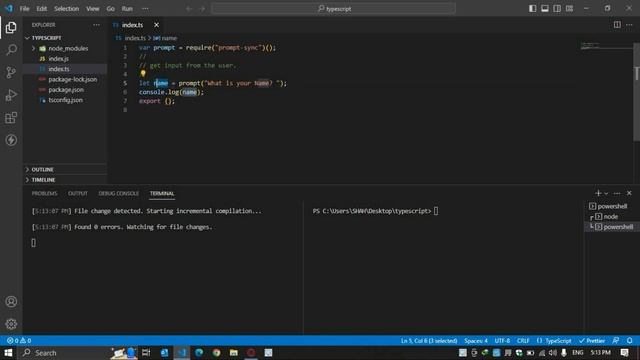640x360 pixels.
Task: Toggle Prettier formatter status
Action: 592,340
